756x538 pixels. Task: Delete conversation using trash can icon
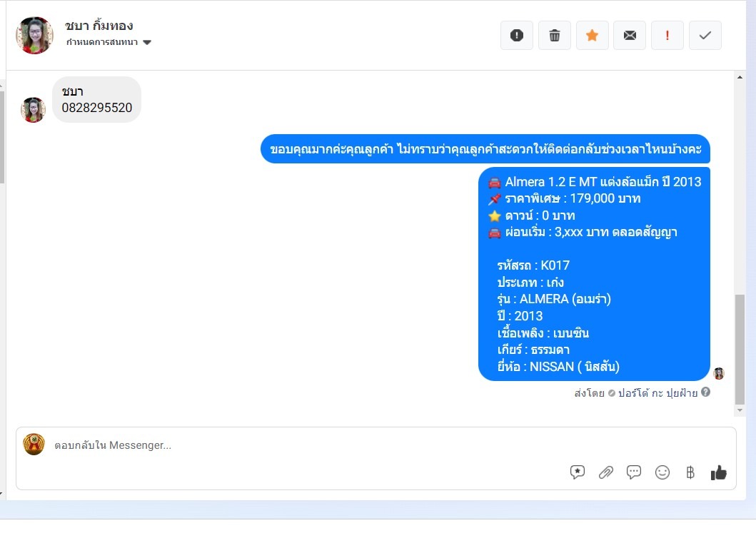555,35
